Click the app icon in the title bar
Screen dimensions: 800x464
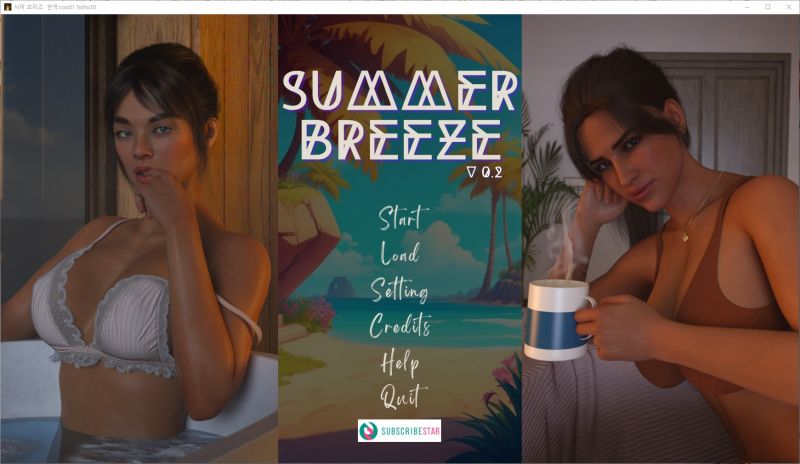7,7
